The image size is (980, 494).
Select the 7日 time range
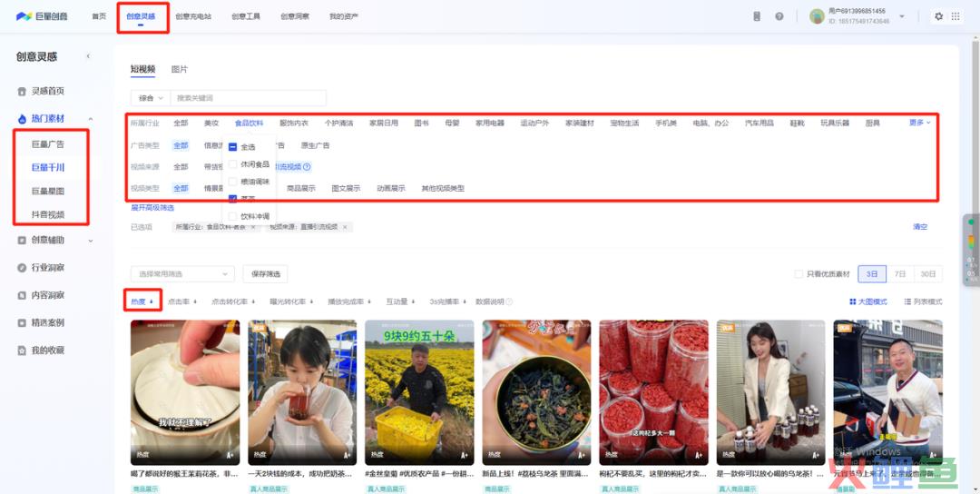pos(900,274)
